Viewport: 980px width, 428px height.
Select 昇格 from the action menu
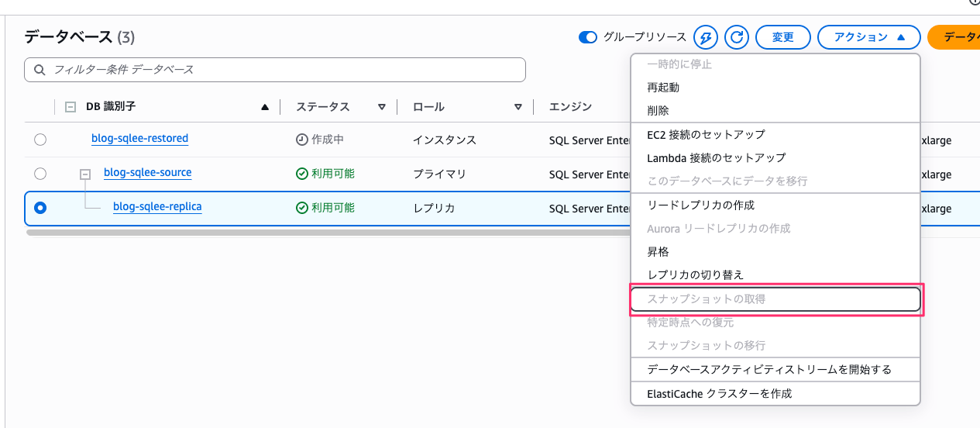[x=775, y=252]
